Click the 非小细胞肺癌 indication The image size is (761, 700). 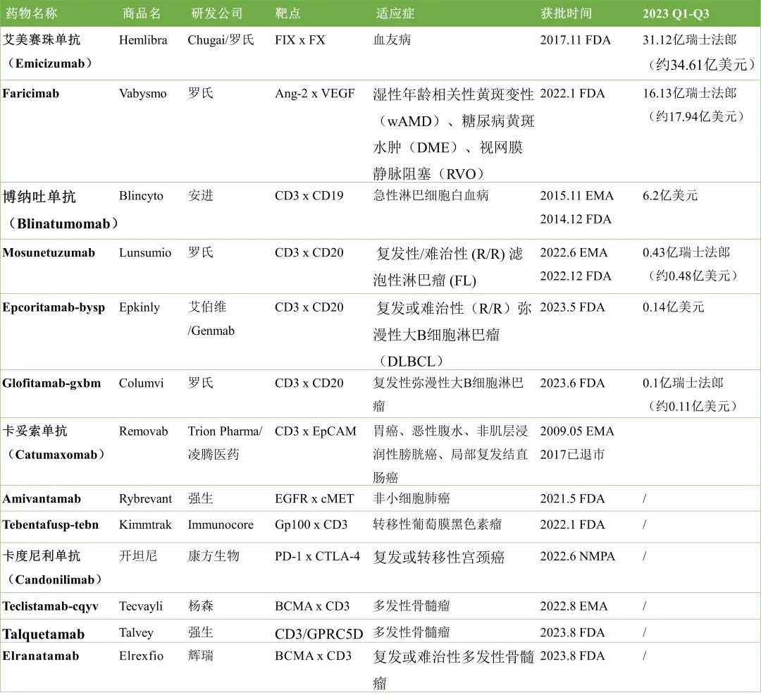[412, 498]
